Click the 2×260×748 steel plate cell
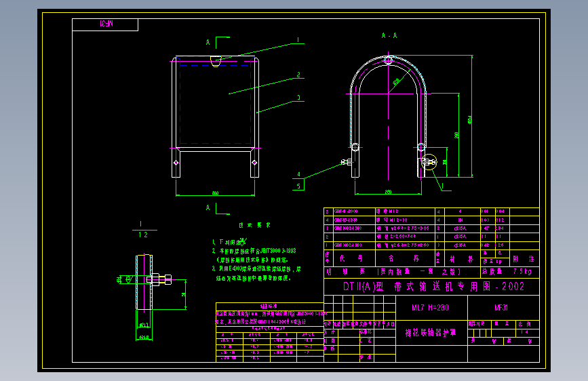 pos(397,237)
